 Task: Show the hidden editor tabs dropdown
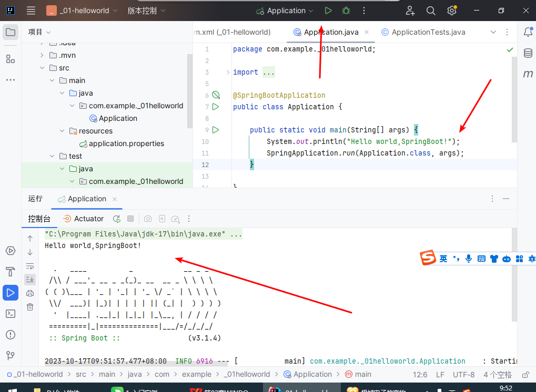click(x=493, y=32)
